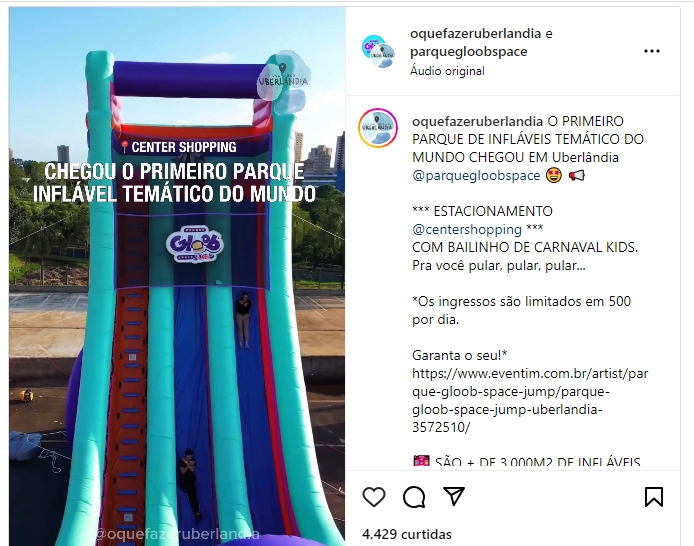Save the post with the bookmark icon

[x=654, y=496]
